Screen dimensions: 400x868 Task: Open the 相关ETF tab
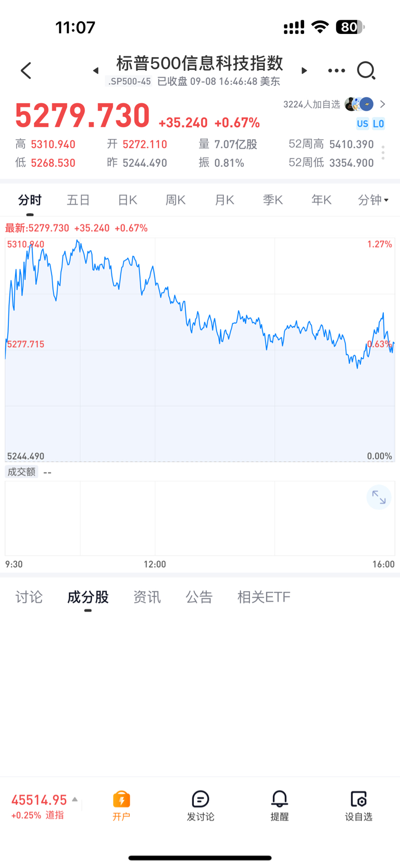coord(264,597)
